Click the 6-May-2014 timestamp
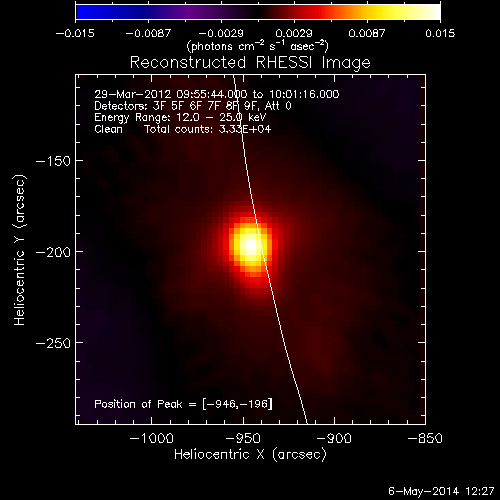500x500 pixels. (x=441, y=491)
